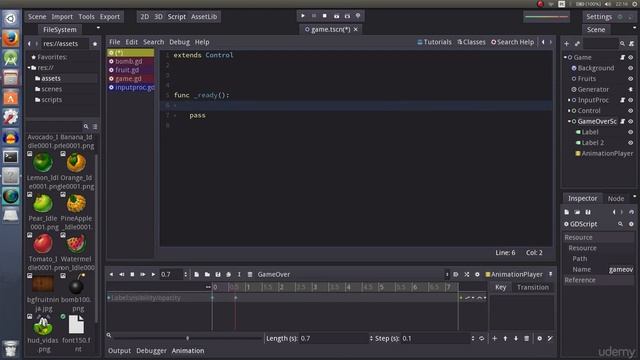Screen dimensions: 640x360
Task: Favorite the current res://assets folder star
Action: tap(95, 44)
